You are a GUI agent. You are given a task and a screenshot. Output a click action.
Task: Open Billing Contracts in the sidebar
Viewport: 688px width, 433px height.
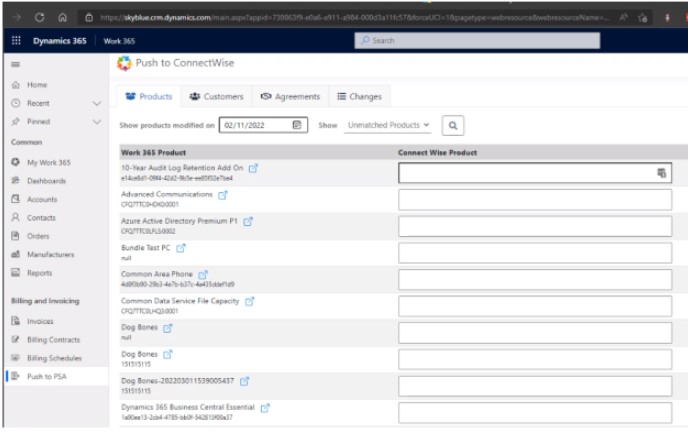pos(56,340)
